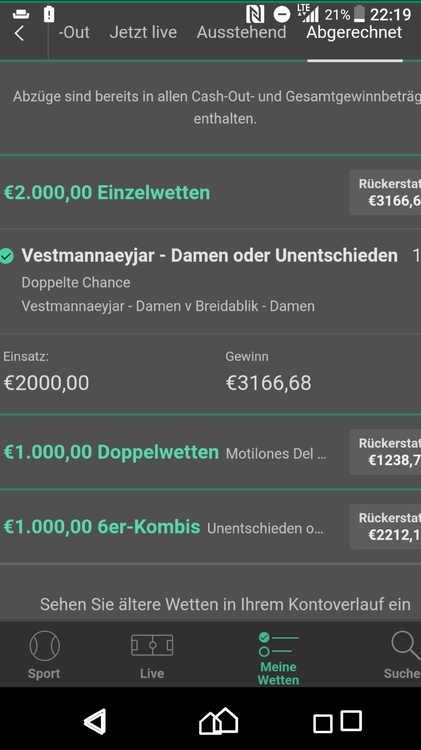This screenshot has height=750, width=421.
Task: Tap green checkmark beside Vestmannaeyjar bet
Action: click(7, 256)
